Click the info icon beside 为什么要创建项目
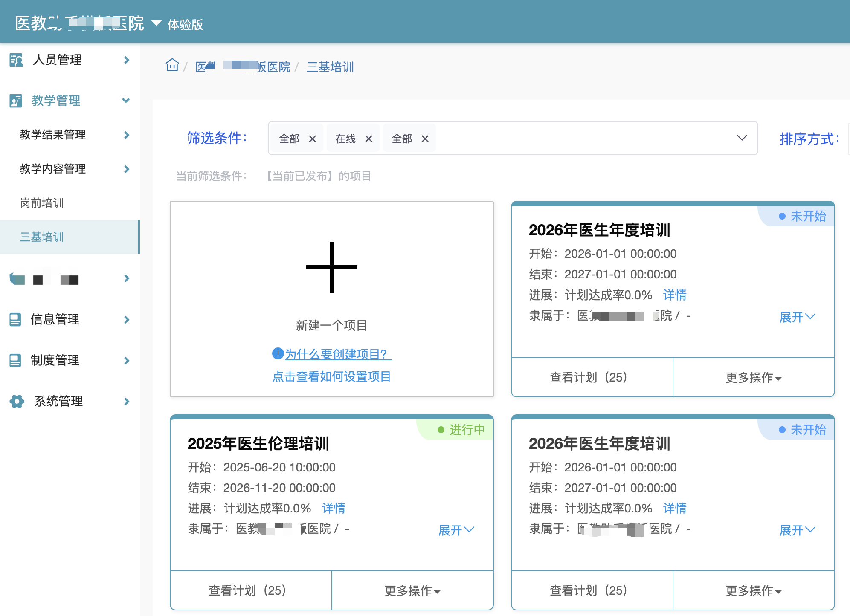The width and height of the screenshot is (850, 616). [278, 353]
